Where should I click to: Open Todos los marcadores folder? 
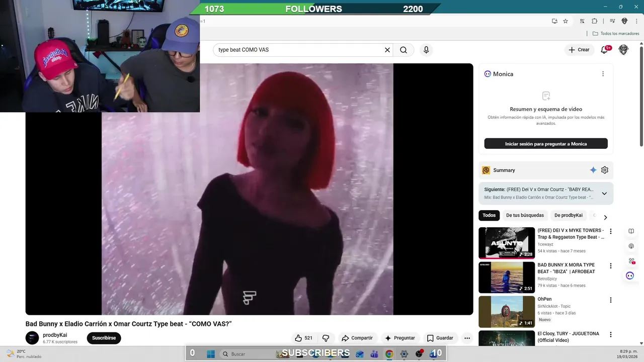point(615,34)
